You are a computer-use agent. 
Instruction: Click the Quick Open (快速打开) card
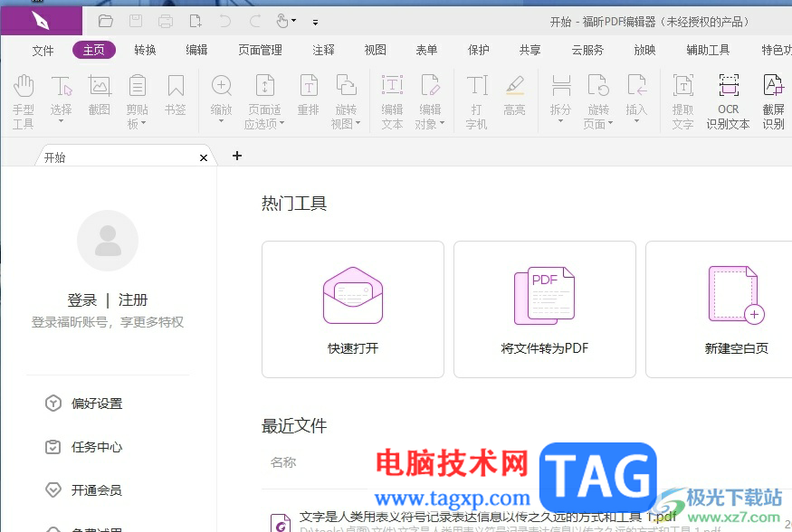[353, 309]
